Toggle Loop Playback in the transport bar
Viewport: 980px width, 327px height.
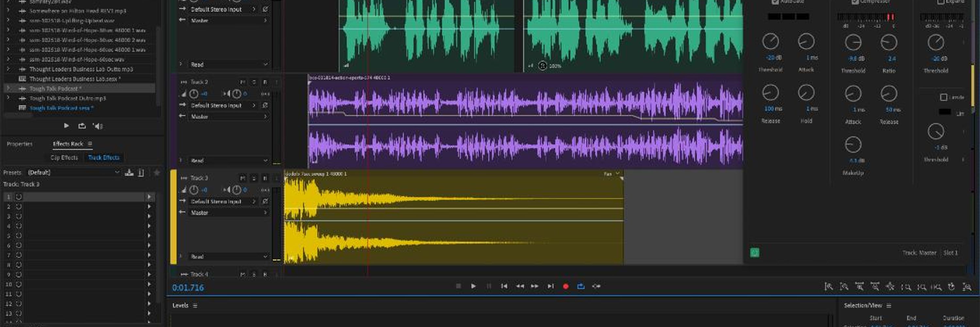[x=581, y=286]
